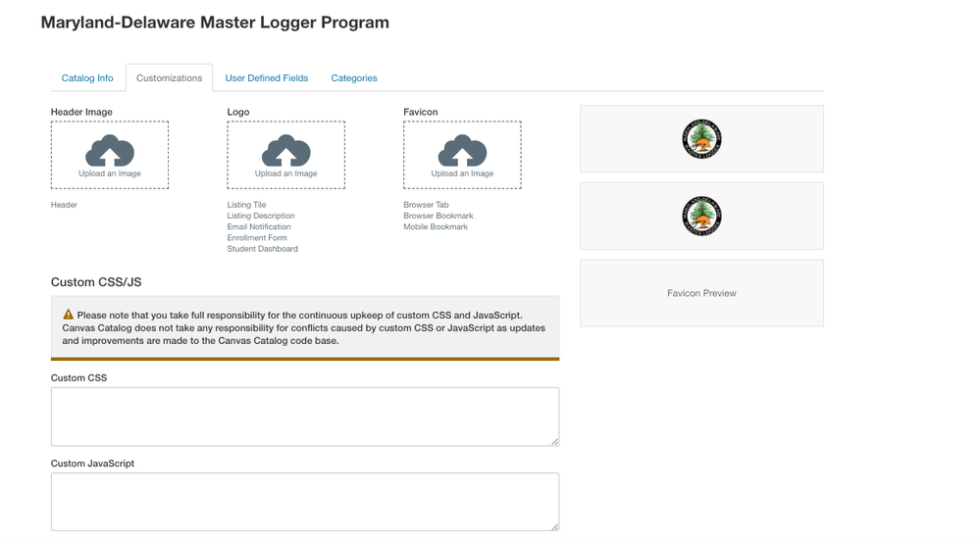Viewport: 980px width, 542px height.
Task: Open the Catalog Info tab
Action: tap(87, 78)
